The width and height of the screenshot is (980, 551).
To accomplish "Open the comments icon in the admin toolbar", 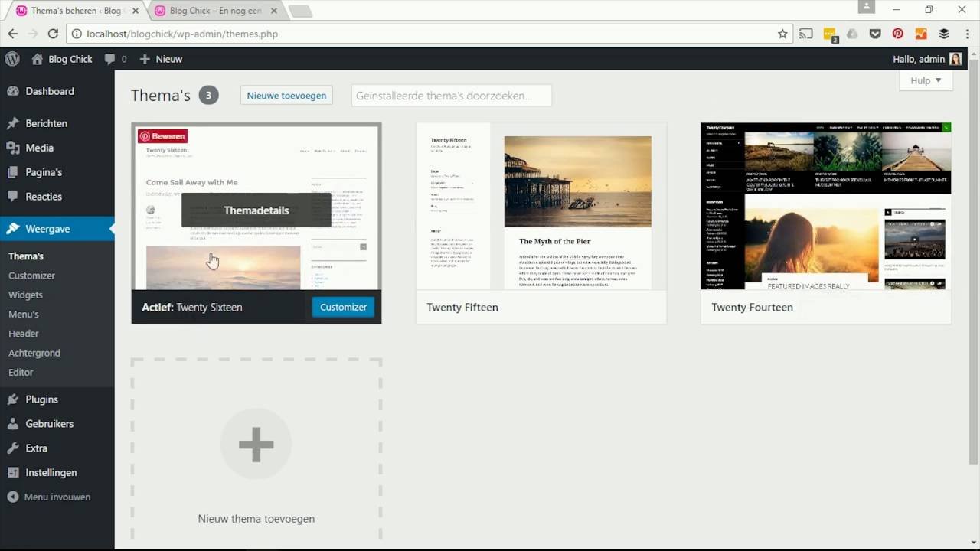I will 110,59.
